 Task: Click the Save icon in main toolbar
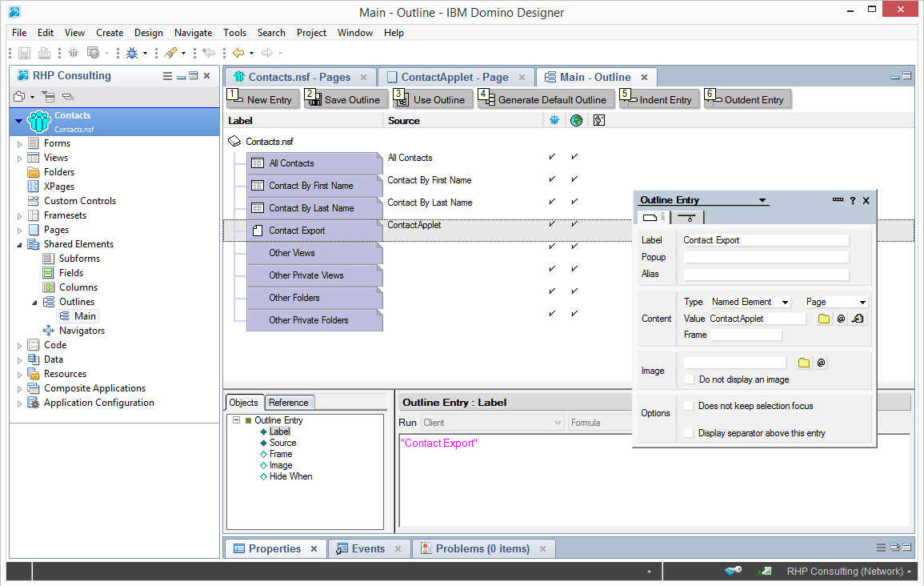pyautogui.click(x=24, y=54)
